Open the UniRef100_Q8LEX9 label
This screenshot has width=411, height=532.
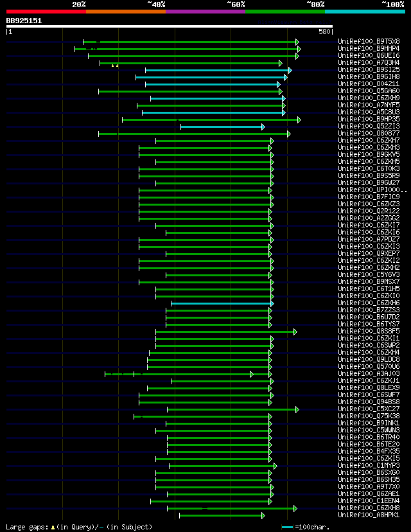[369, 388]
